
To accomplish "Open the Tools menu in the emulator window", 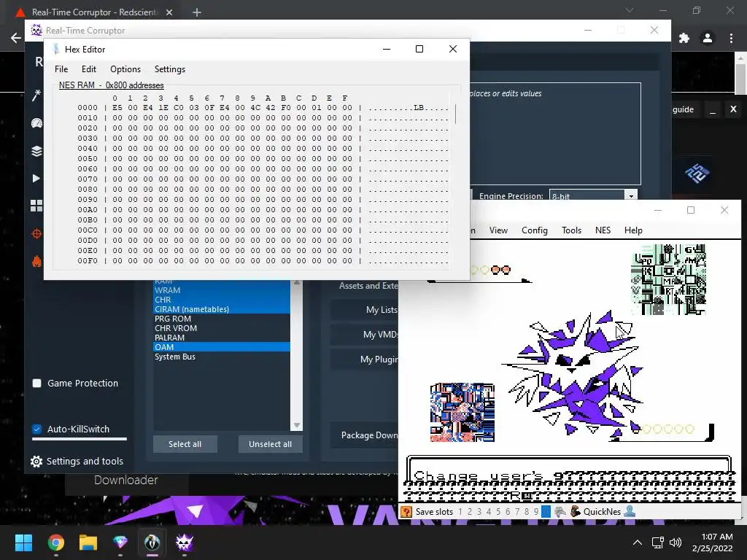I will 572,230.
